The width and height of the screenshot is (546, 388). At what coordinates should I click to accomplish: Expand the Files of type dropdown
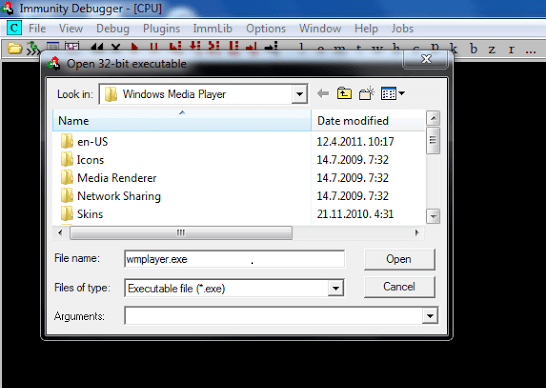coord(336,288)
